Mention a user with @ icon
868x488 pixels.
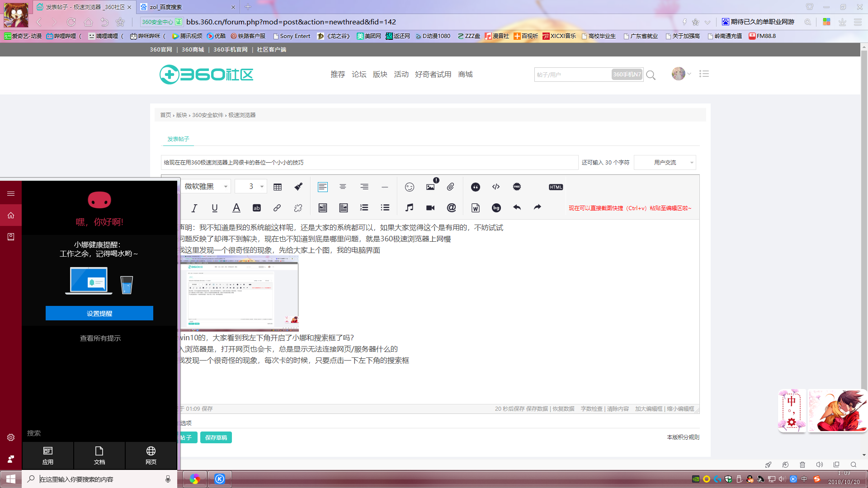click(x=451, y=208)
